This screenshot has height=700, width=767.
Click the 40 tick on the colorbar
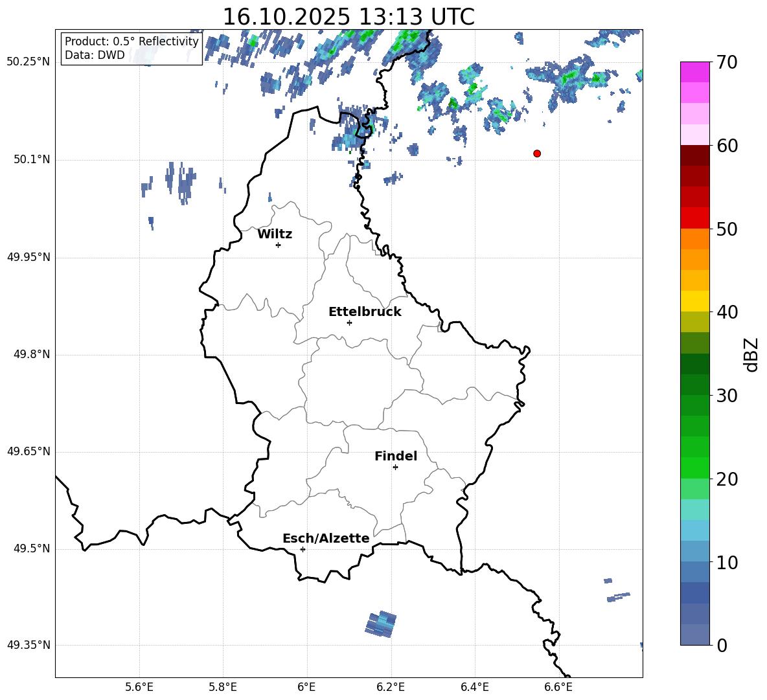(727, 312)
